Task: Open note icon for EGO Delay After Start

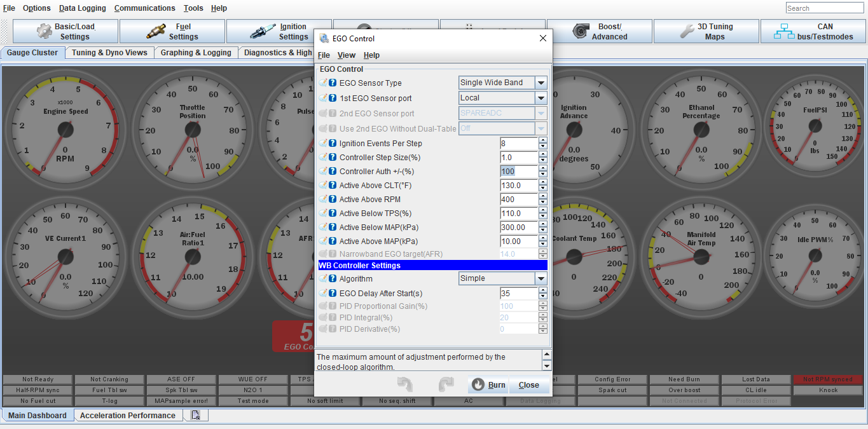Action: pos(323,294)
